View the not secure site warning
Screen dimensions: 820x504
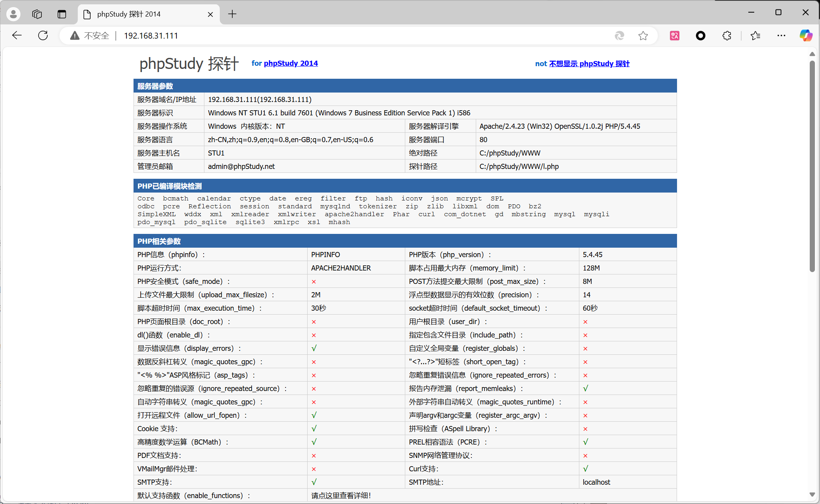click(x=90, y=36)
